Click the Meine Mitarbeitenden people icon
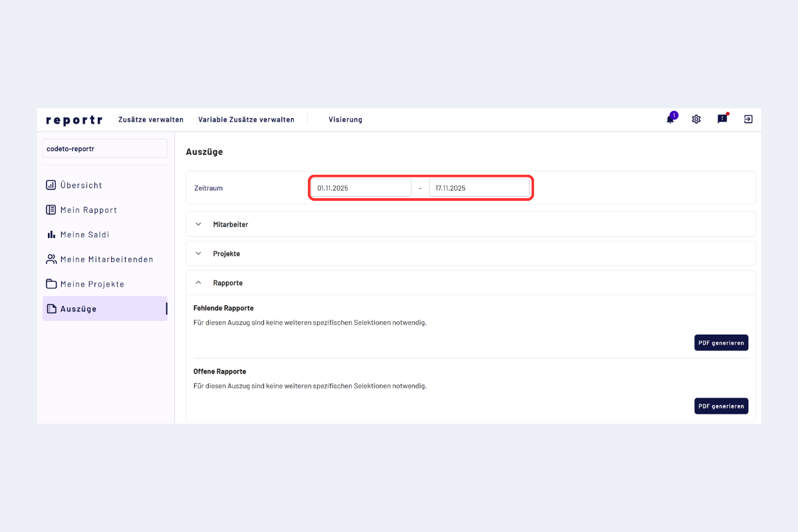 coord(51,259)
